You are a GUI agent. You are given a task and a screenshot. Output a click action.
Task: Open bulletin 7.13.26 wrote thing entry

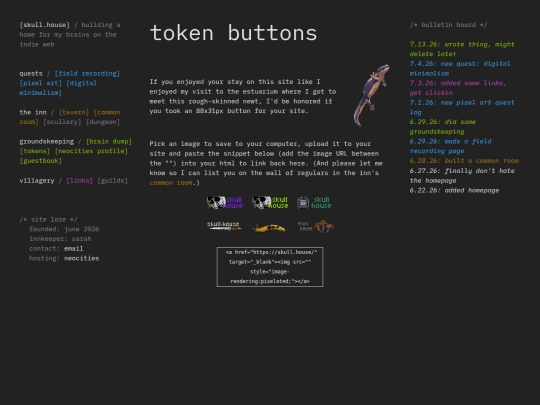click(x=462, y=49)
